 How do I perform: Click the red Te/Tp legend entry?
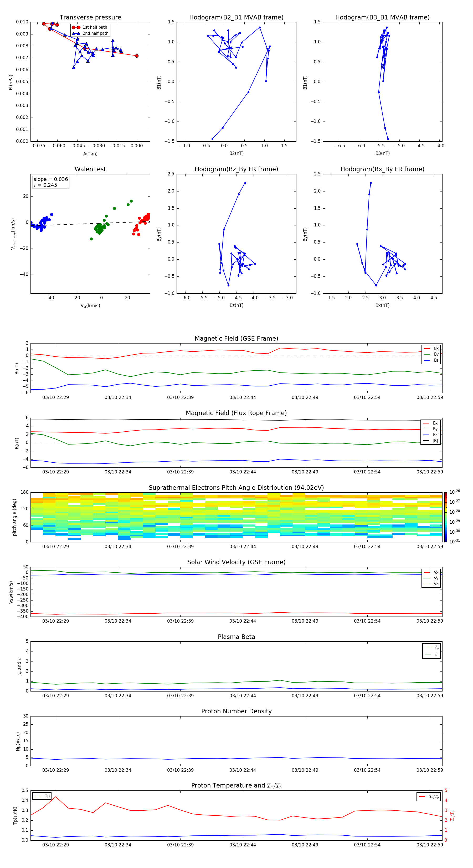[x=429, y=797]
